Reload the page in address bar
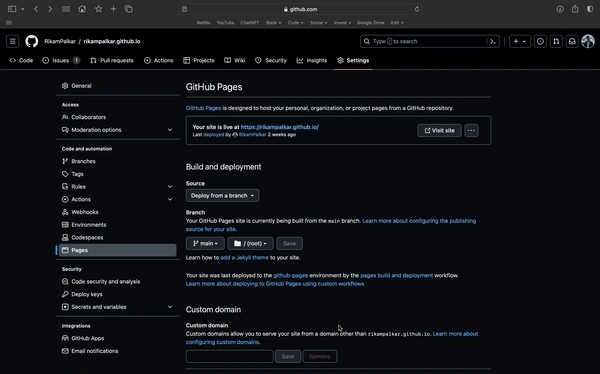This screenshot has width=600, height=374. coord(417,9)
